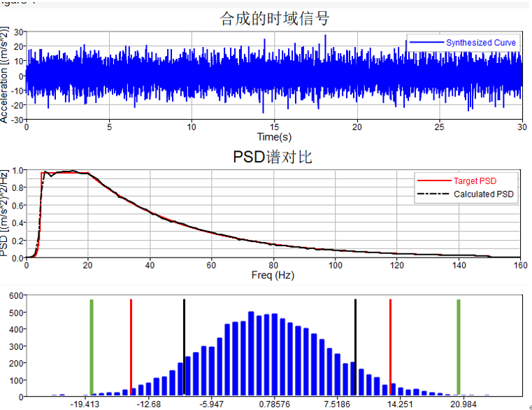This screenshot has width=532, height=410.
Task: Click the tallest blue histogram bar
Action: pos(250,354)
